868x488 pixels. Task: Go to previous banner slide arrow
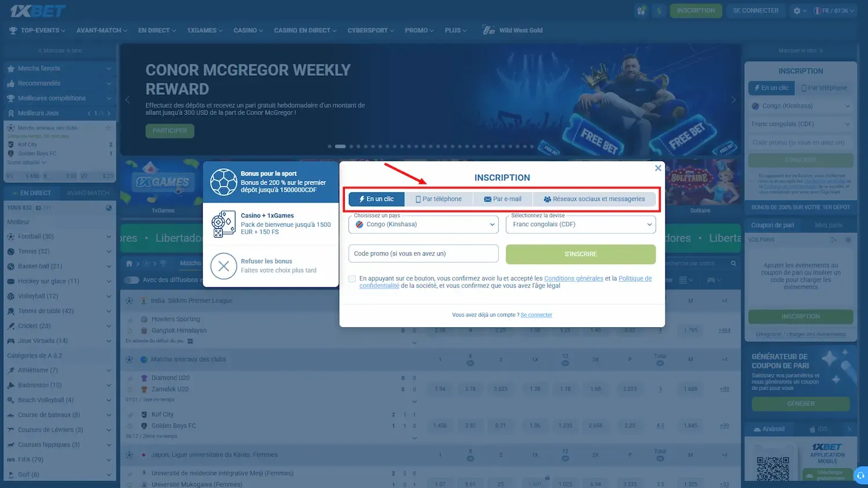[127, 99]
